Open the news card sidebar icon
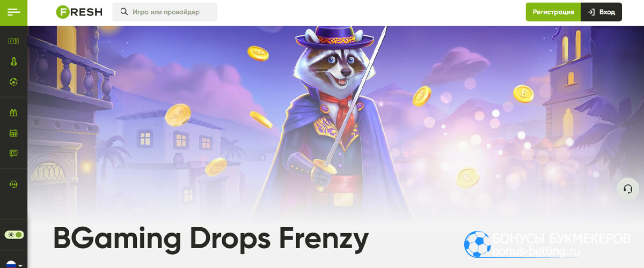The image size is (644, 268). click(13, 153)
